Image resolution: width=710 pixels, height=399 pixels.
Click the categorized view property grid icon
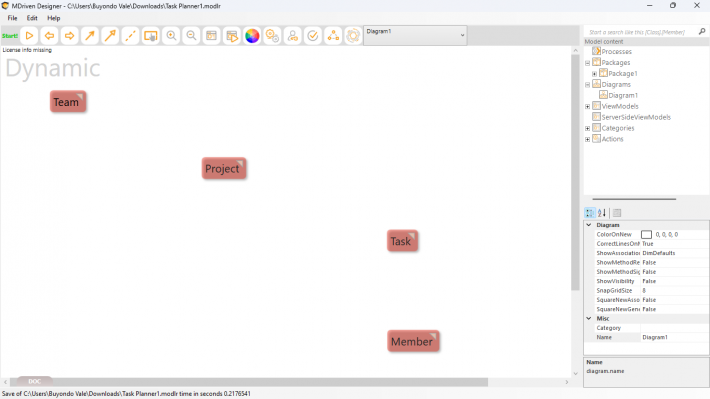(x=590, y=213)
